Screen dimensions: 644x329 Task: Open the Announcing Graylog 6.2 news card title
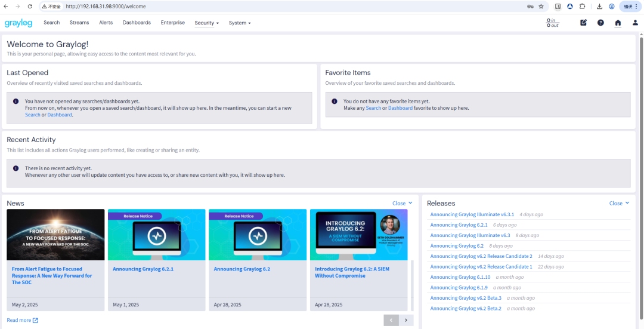[242, 269]
